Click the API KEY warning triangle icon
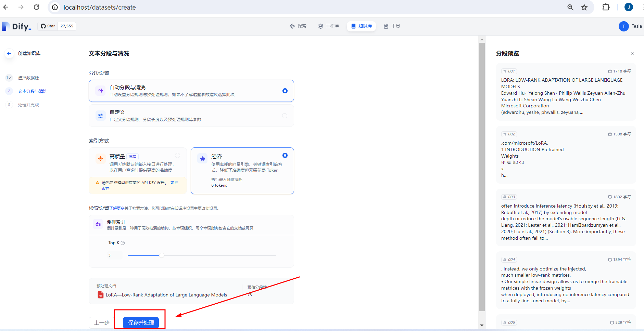 click(97, 183)
